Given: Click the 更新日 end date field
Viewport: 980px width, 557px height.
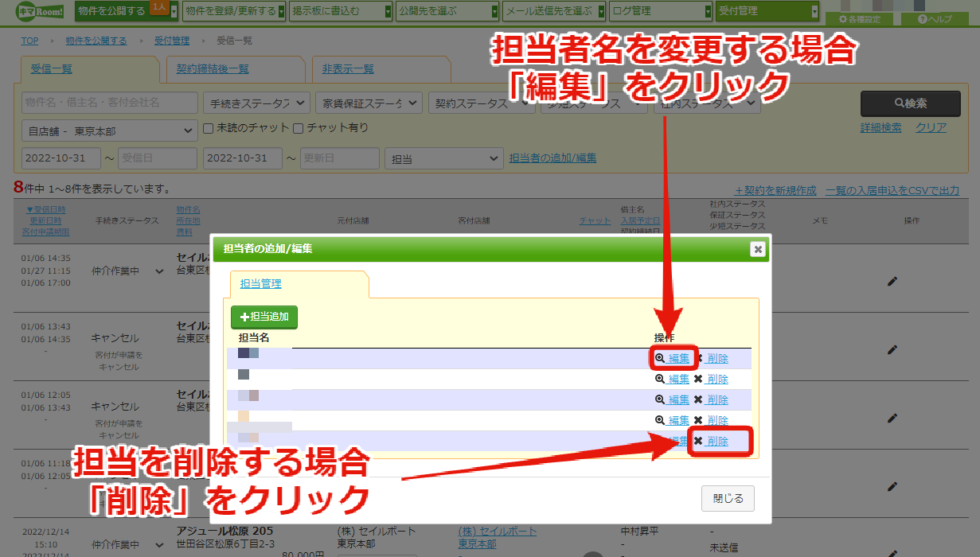Looking at the screenshot, I should click(340, 158).
